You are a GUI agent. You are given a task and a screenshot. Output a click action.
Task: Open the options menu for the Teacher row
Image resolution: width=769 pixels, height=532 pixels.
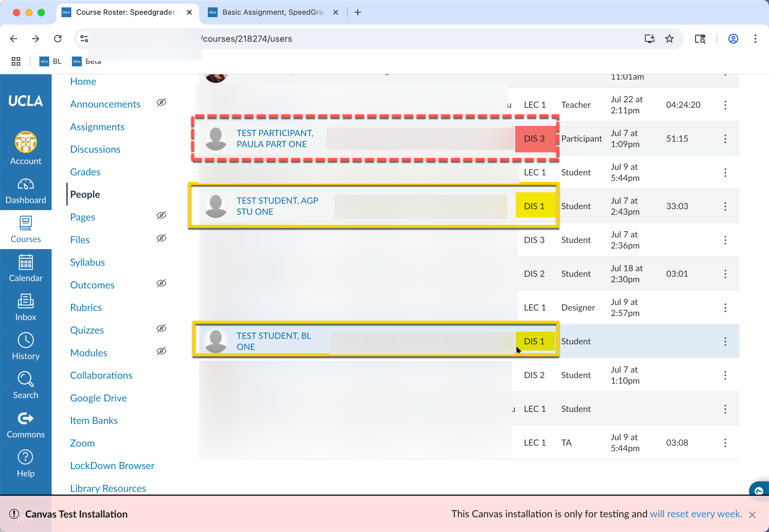pyautogui.click(x=725, y=105)
